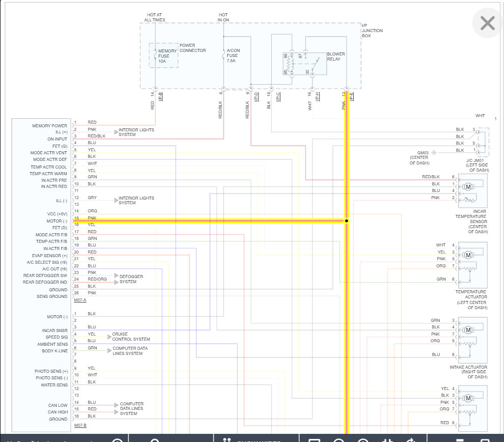The image size is (504, 442).
Task: Select the MODE ACTR VENT pin label
Action: (x=48, y=153)
